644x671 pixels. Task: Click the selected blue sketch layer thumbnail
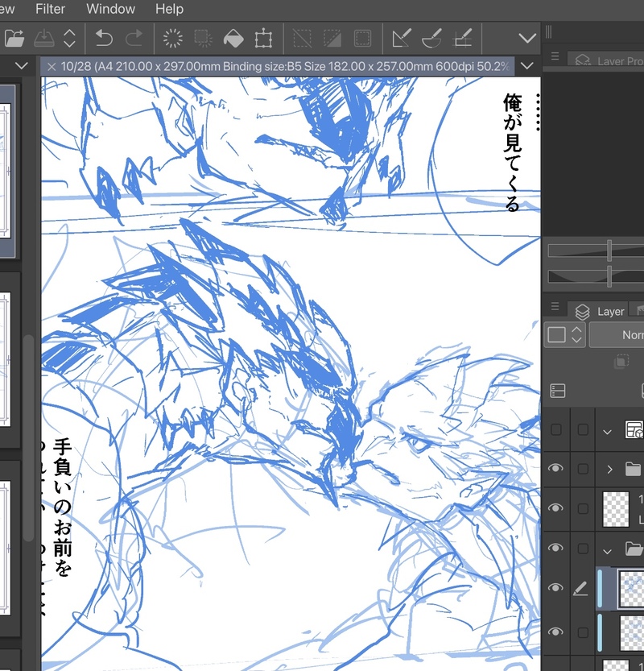[631, 588]
